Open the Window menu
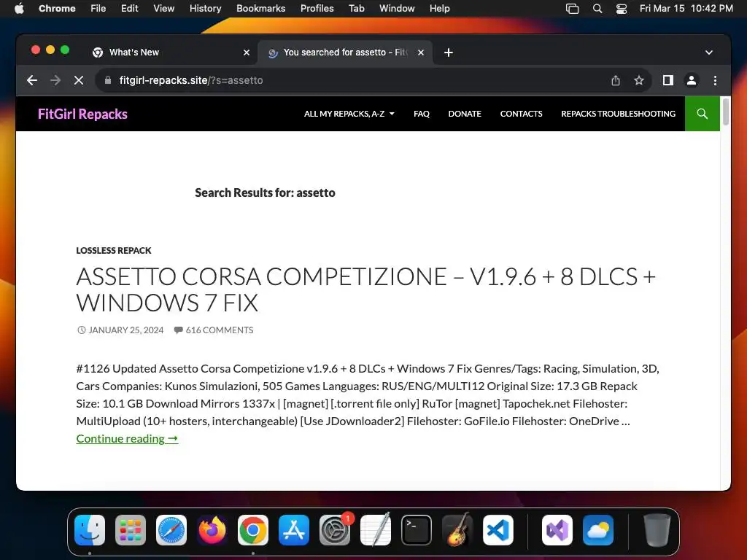This screenshot has height=560, width=747. point(397,8)
